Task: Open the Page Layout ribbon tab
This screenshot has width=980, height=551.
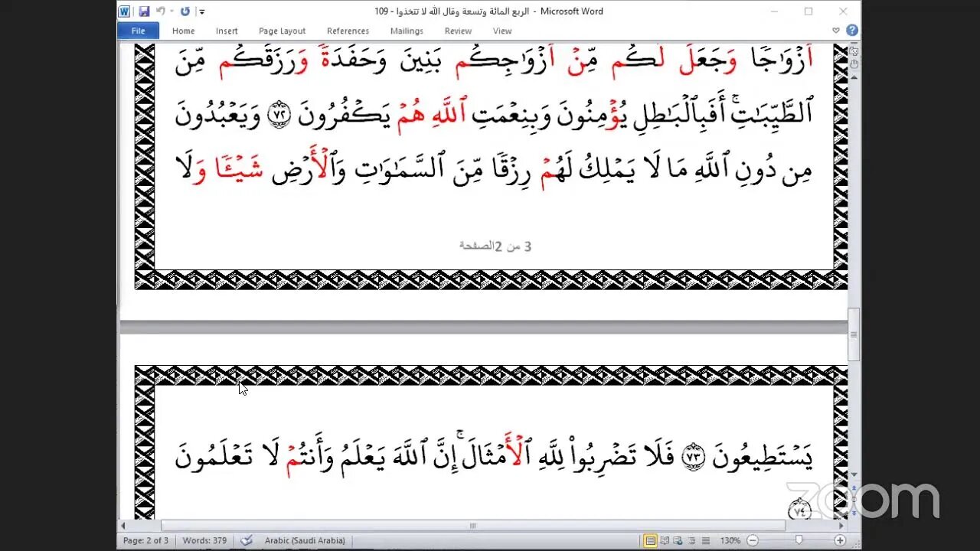Action: pyautogui.click(x=282, y=31)
